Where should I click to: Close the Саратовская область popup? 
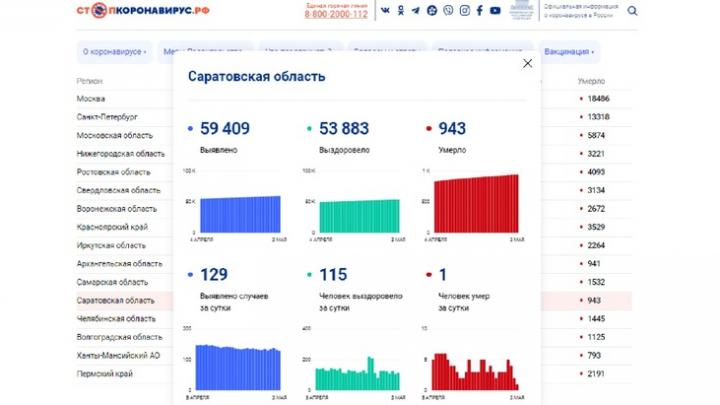[x=527, y=63]
